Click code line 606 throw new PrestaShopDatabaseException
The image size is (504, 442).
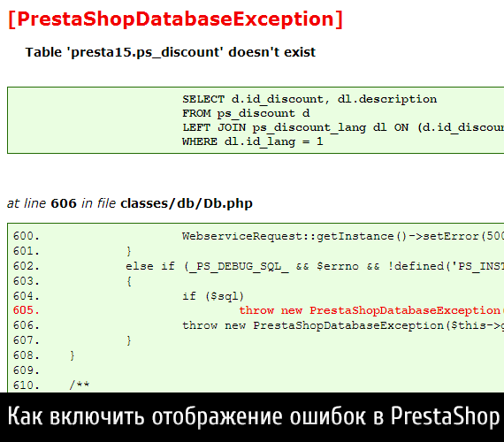tap(258, 325)
